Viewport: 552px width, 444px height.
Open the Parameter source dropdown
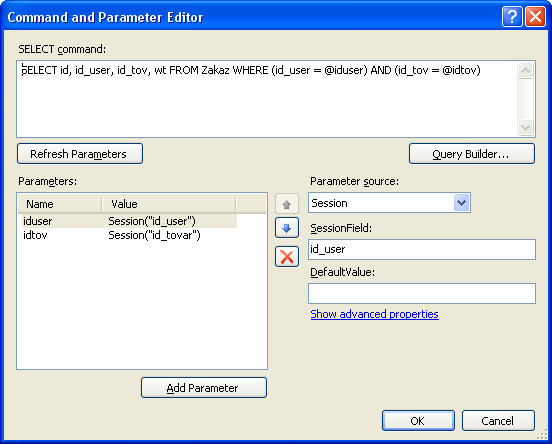point(462,203)
